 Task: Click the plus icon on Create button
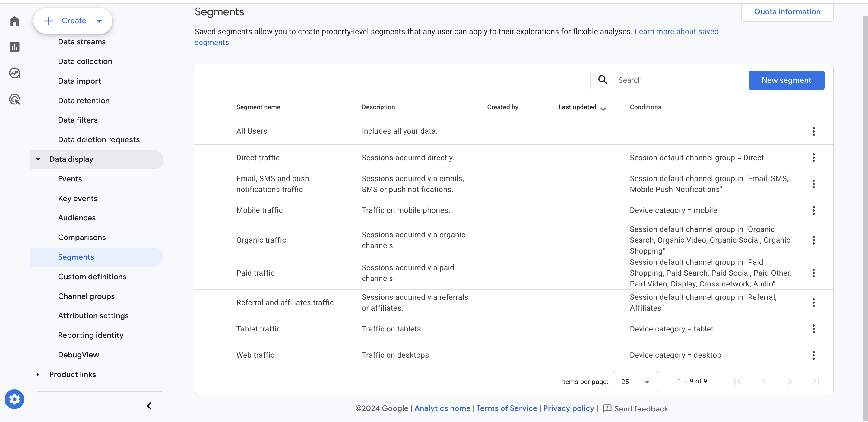click(x=49, y=21)
